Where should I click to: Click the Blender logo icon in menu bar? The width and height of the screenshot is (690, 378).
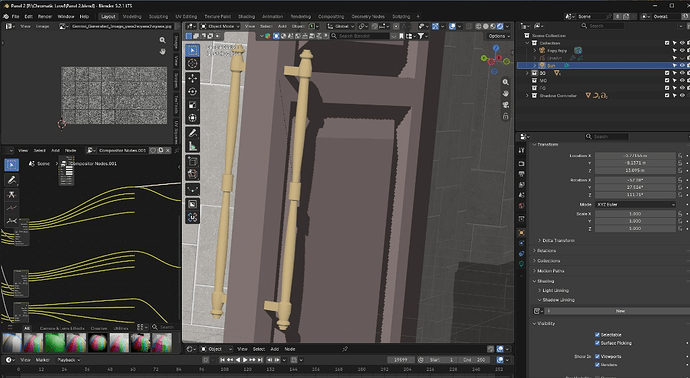point(6,16)
